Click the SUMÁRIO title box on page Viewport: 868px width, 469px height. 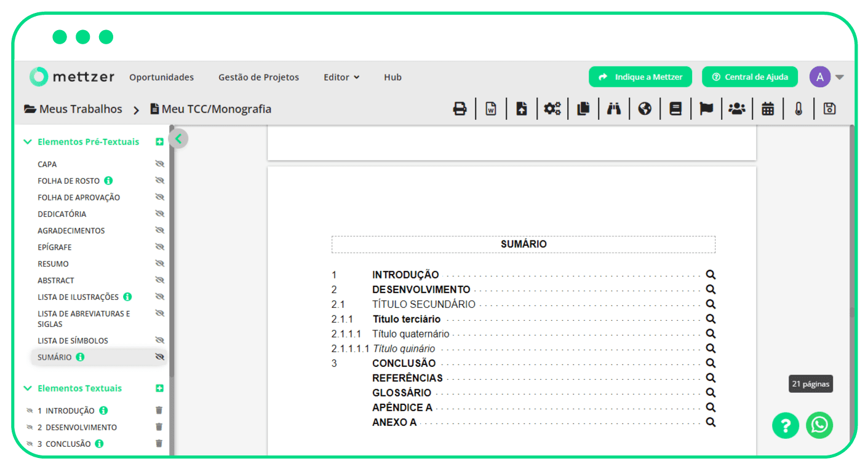[524, 244]
